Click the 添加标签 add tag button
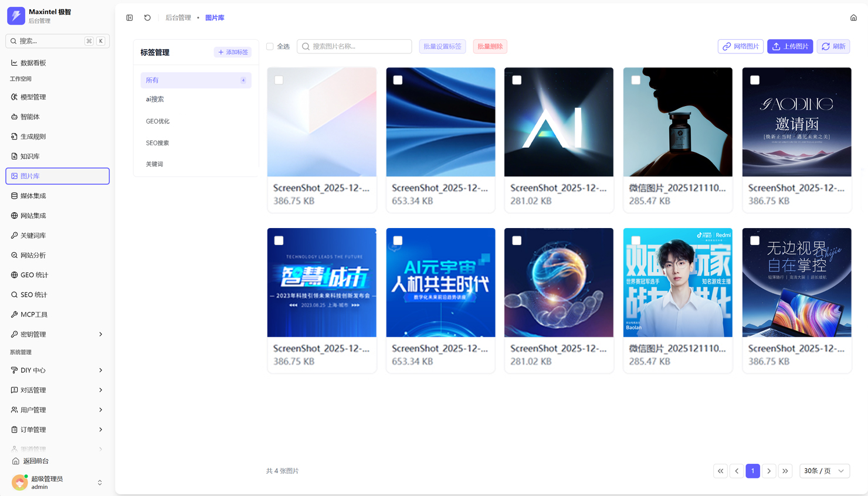868x496 pixels. tap(233, 52)
